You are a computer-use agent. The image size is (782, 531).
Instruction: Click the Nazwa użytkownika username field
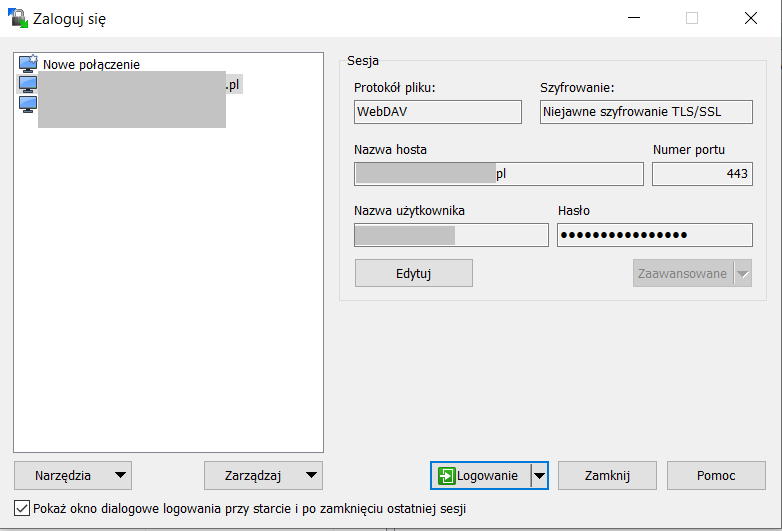[x=451, y=235]
